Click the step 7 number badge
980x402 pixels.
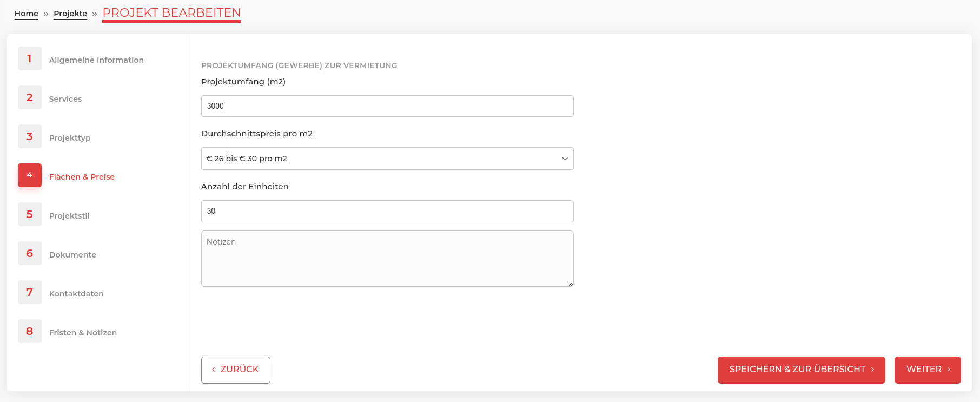pyautogui.click(x=30, y=292)
